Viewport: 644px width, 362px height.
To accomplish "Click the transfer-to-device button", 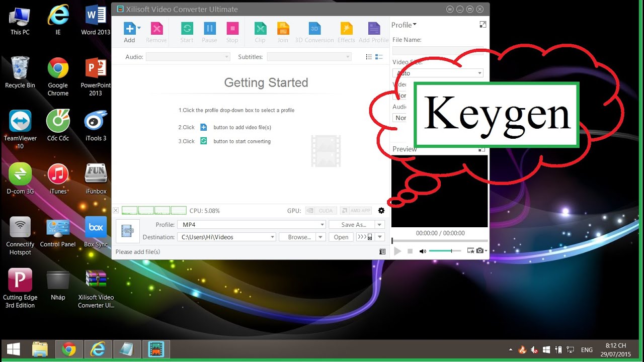I will tap(365, 237).
